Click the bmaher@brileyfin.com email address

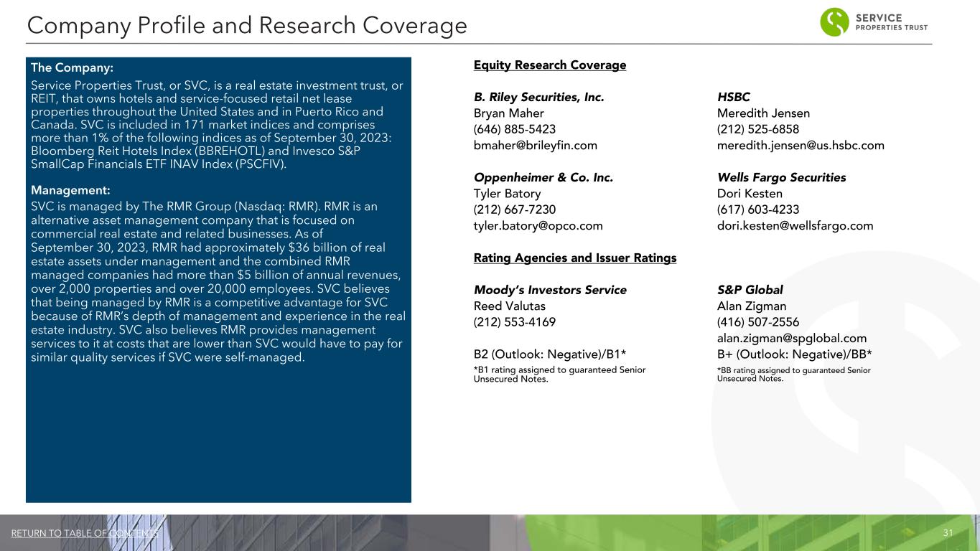[x=535, y=146]
